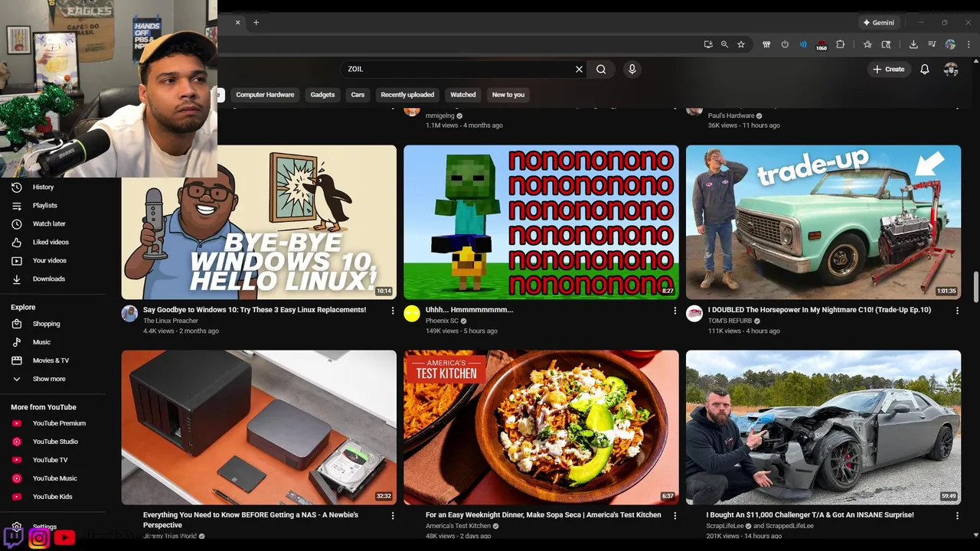Screen dimensions: 980x551
Task: Open the Chrome extensions puzzle icon
Action: pos(840,44)
